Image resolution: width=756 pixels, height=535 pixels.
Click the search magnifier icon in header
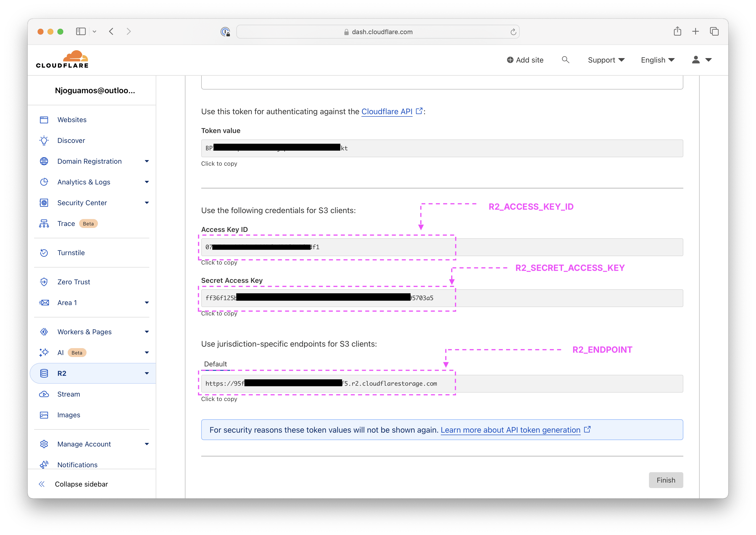click(x=565, y=60)
